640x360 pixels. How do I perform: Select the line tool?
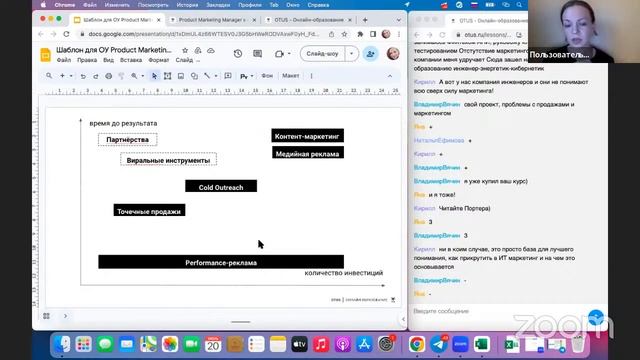click(207, 76)
